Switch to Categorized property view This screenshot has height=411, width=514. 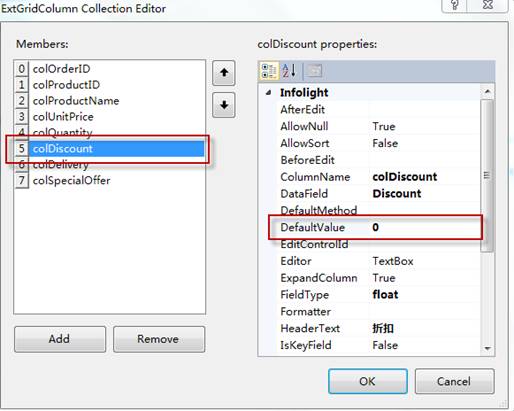pos(269,71)
